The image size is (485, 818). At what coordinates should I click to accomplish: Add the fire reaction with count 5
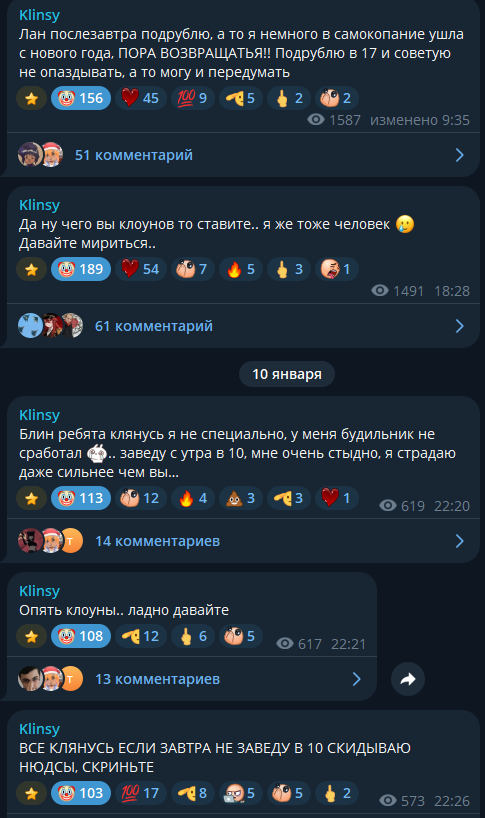click(240, 269)
